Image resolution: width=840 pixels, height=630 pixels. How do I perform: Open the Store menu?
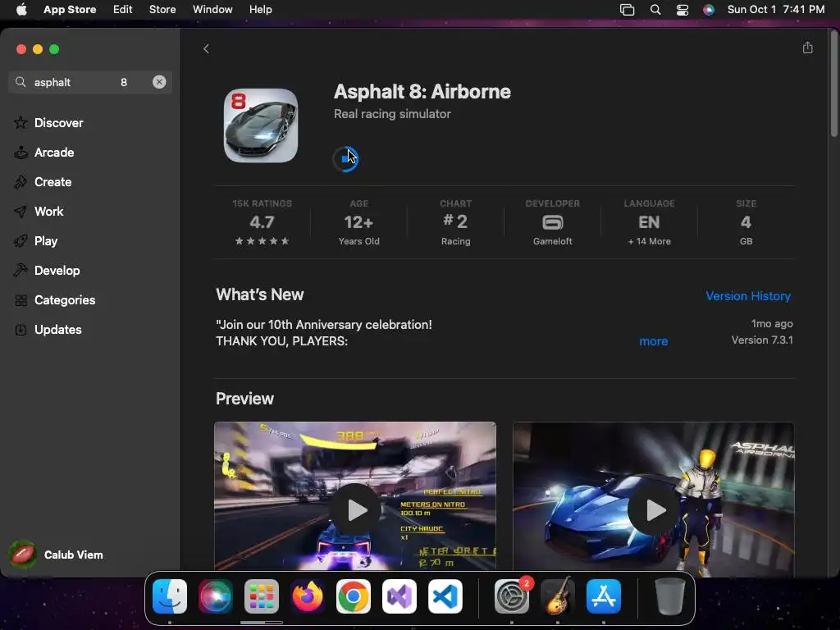(x=162, y=10)
